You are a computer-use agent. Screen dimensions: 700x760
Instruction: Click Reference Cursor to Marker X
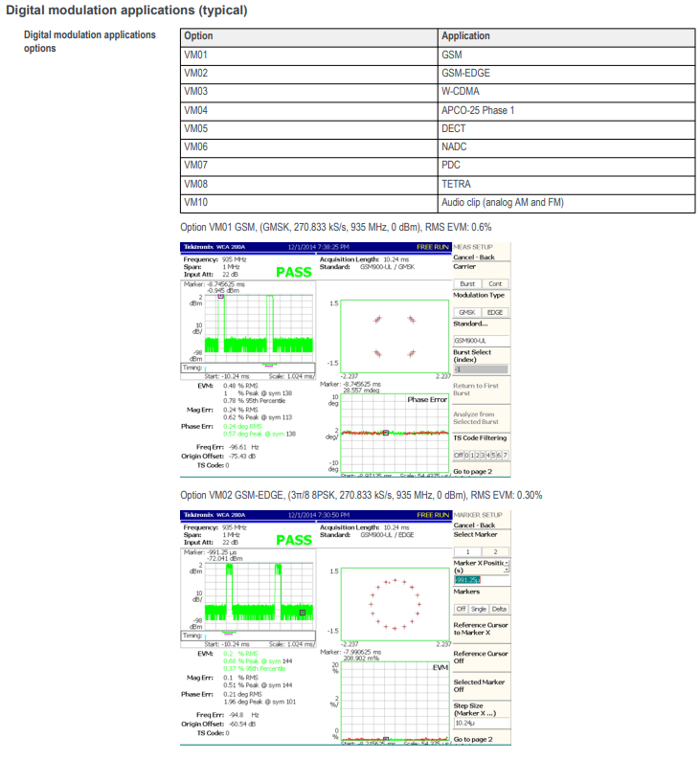point(481,629)
